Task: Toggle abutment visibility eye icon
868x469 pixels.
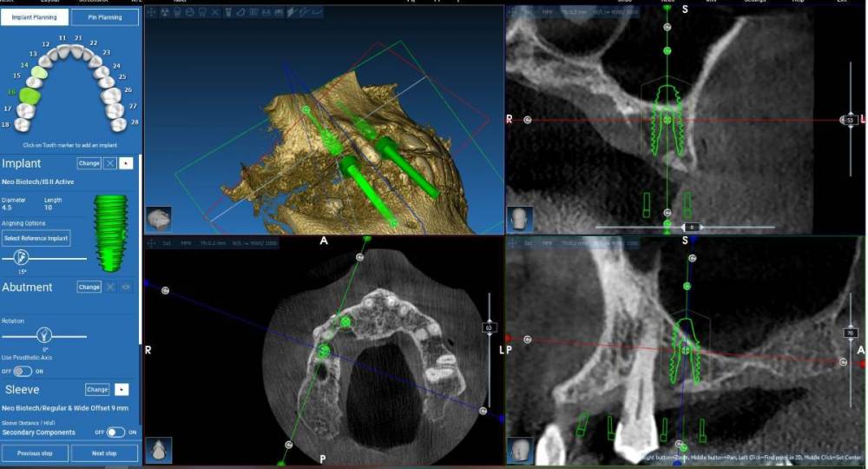Action: click(126, 287)
